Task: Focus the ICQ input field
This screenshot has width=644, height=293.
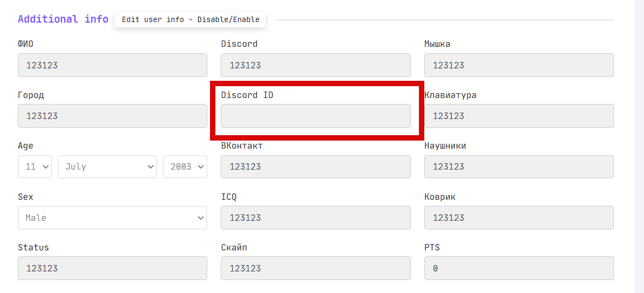Action: pos(316,218)
